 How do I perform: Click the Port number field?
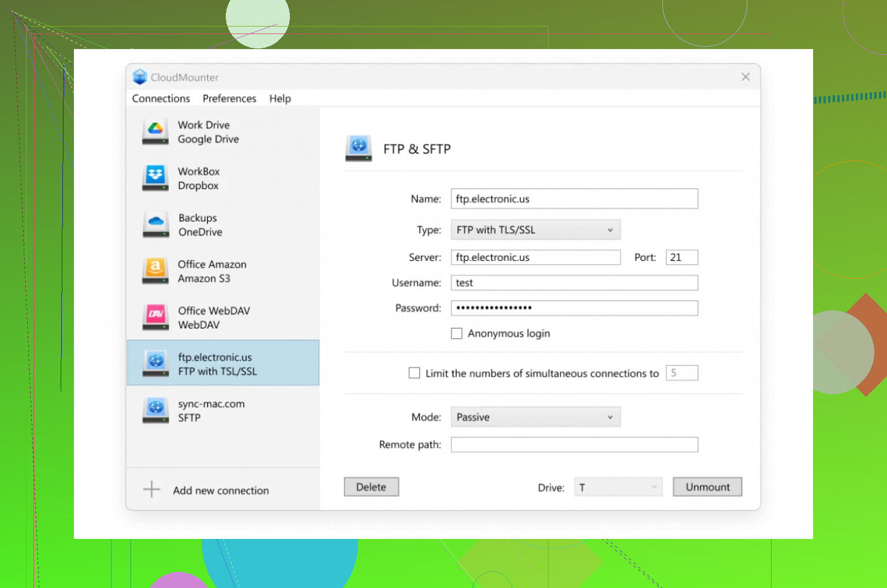click(681, 257)
